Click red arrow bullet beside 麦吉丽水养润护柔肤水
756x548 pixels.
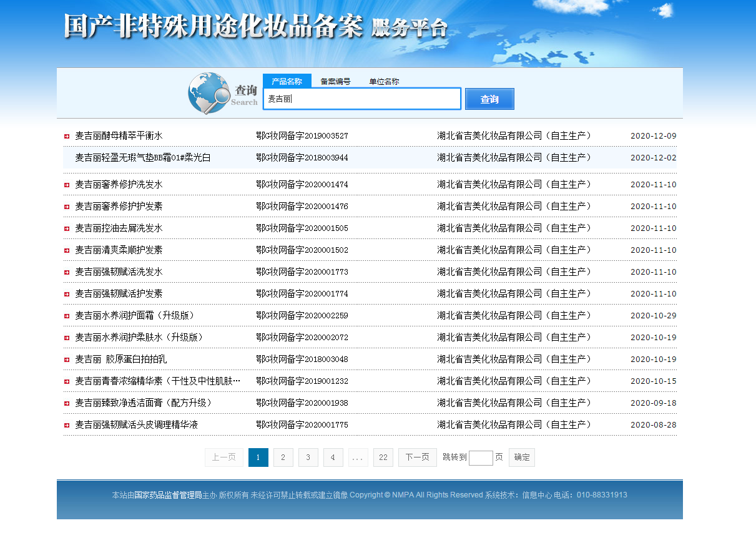pos(67,338)
